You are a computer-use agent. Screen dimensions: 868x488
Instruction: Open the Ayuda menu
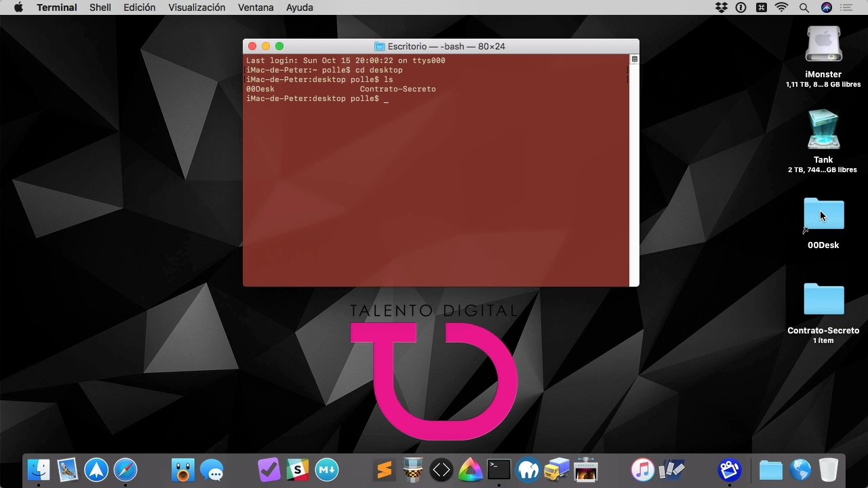(x=300, y=7)
